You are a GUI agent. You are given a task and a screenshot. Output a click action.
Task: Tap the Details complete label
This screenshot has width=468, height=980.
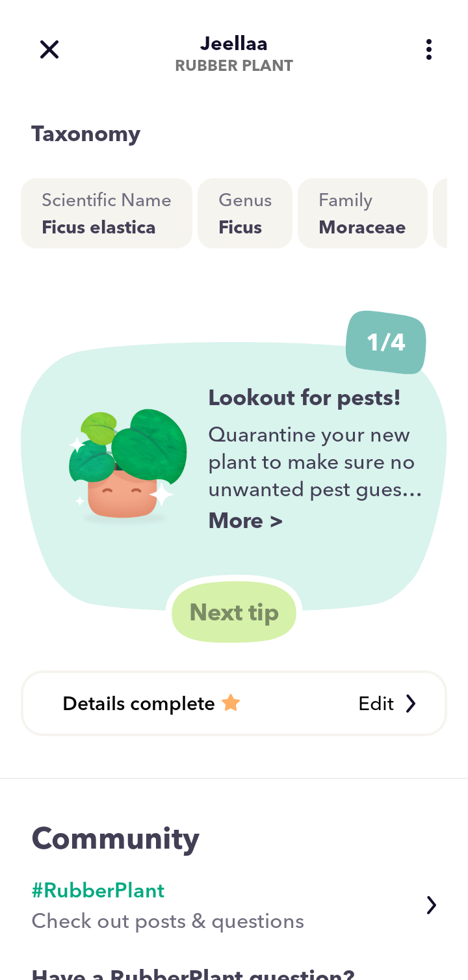[x=138, y=704]
